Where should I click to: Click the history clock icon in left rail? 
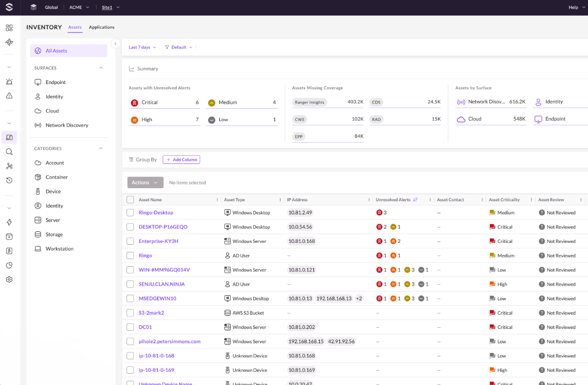(9, 180)
